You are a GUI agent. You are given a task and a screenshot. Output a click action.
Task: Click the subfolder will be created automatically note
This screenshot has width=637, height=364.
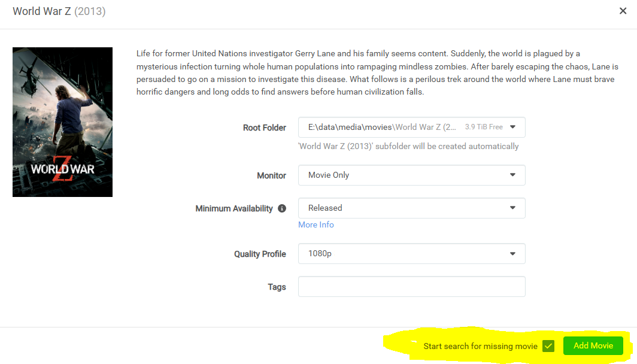(408, 146)
